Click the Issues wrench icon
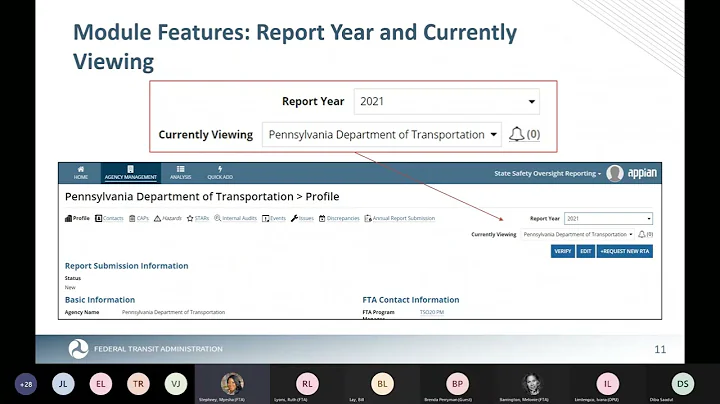This screenshot has height=404, width=720. 294,219
